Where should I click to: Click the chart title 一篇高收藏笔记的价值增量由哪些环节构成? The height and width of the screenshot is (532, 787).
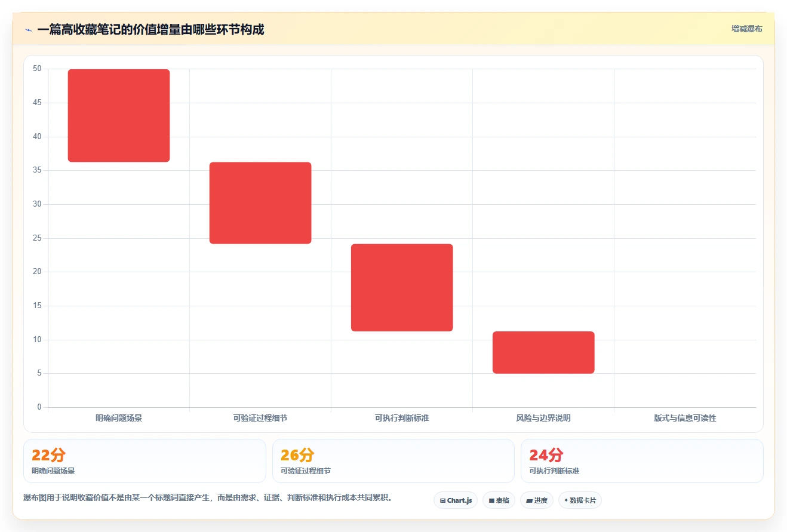tap(150, 29)
